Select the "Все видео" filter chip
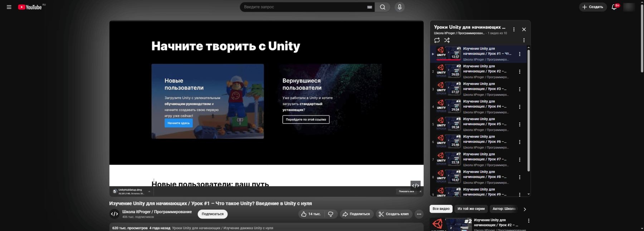The image size is (644, 231). pyautogui.click(x=441, y=209)
